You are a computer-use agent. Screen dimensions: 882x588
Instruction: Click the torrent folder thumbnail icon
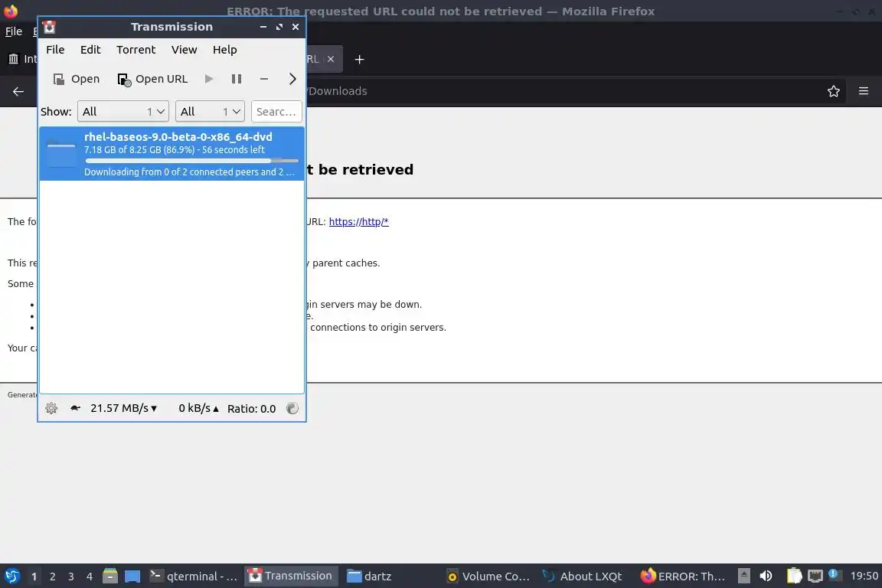pos(61,153)
